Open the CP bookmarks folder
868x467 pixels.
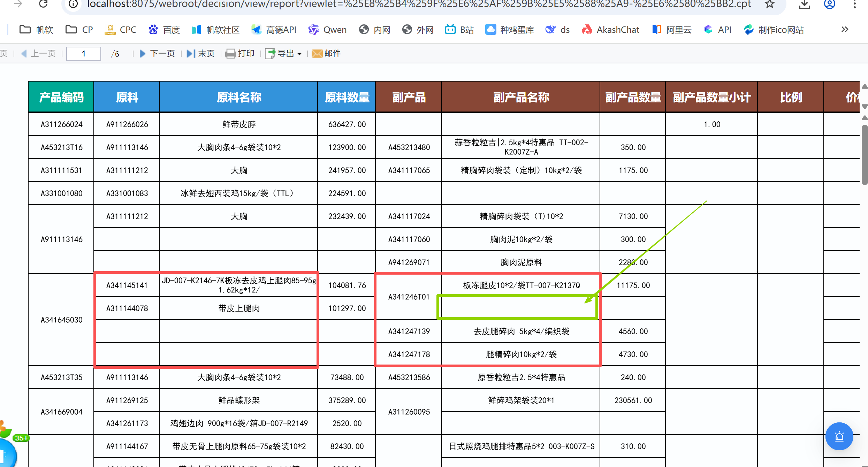(x=79, y=30)
